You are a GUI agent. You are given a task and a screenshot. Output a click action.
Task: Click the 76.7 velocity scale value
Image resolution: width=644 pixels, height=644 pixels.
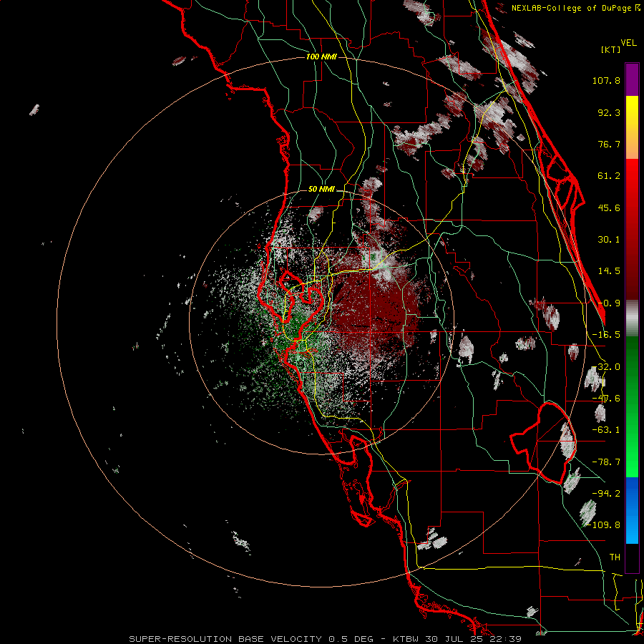pyautogui.click(x=609, y=144)
